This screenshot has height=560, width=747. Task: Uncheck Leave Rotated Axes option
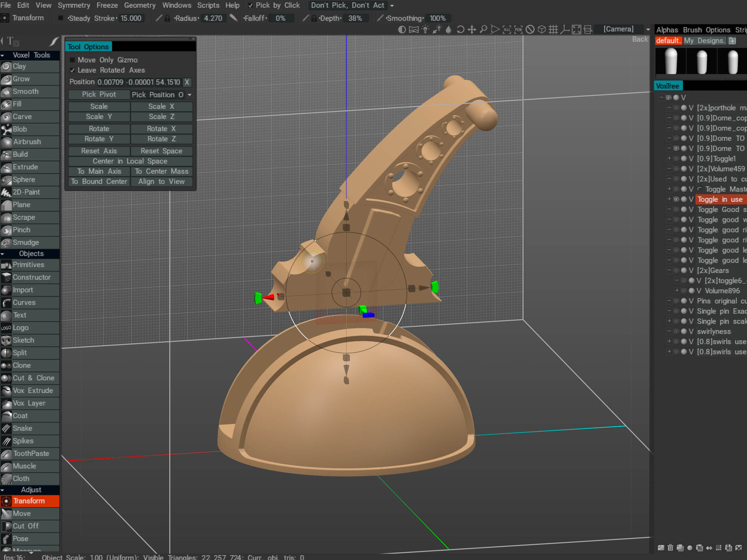point(72,70)
